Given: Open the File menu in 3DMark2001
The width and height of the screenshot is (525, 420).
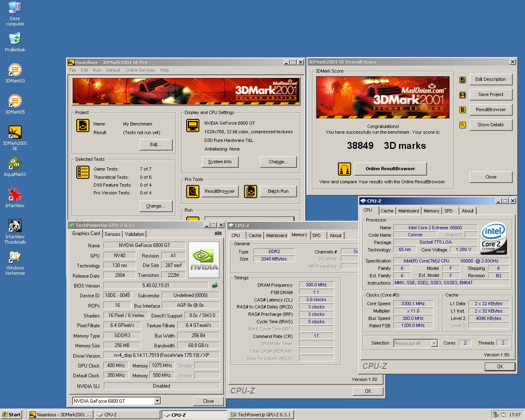Looking at the screenshot, I should point(73,70).
